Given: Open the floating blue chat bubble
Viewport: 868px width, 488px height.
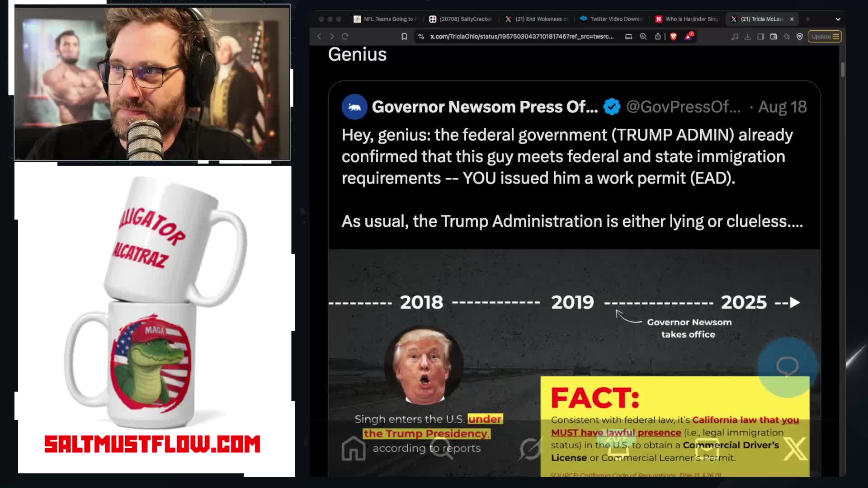Looking at the screenshot, I should 787,367.
